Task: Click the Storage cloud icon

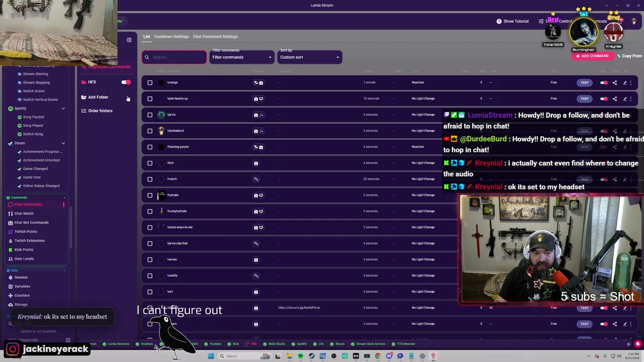Action: (10, 305)
